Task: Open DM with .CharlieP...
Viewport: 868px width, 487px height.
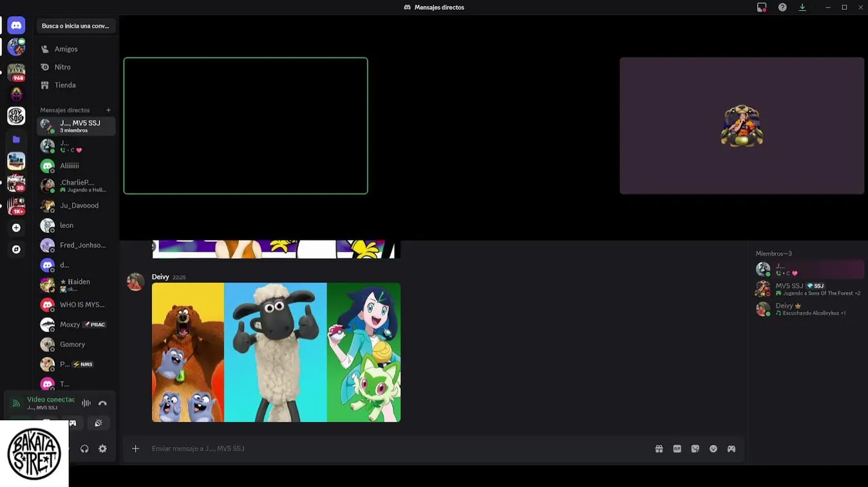Action: pos(76,185)
